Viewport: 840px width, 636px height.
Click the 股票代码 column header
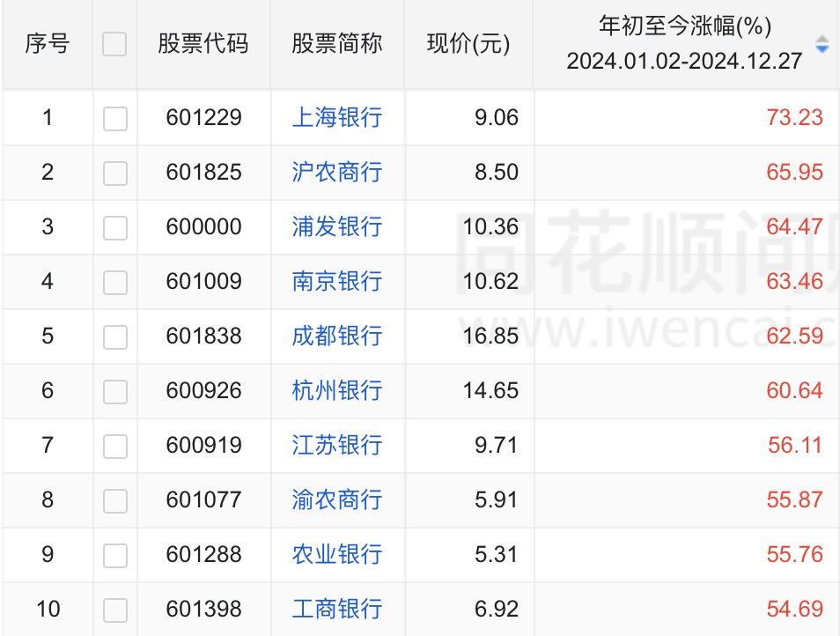203,43
